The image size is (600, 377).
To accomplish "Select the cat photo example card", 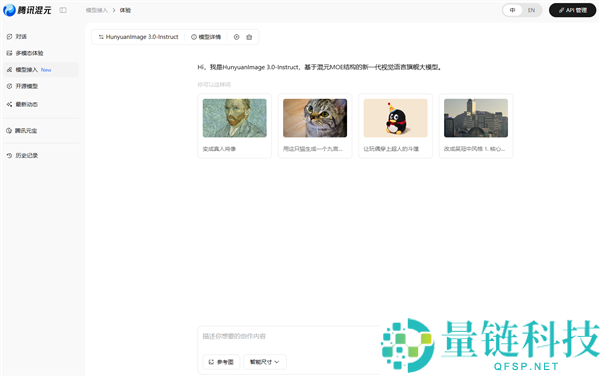I will (315, 126).
